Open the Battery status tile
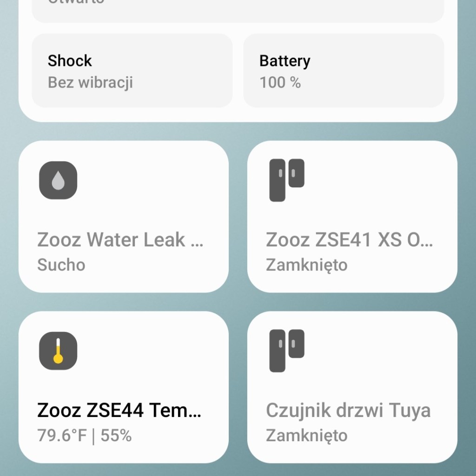 tap(344, 71)
